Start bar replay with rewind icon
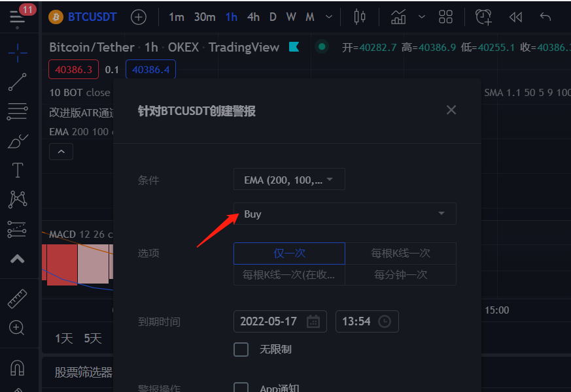This screenshot has height=392, width=571. 515,17
